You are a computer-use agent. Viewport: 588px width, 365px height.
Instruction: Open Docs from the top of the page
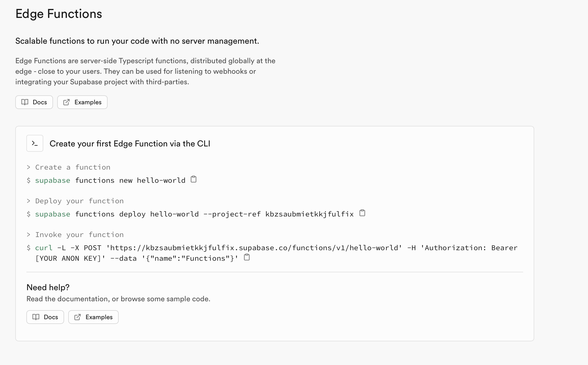[x=34, y=102]
